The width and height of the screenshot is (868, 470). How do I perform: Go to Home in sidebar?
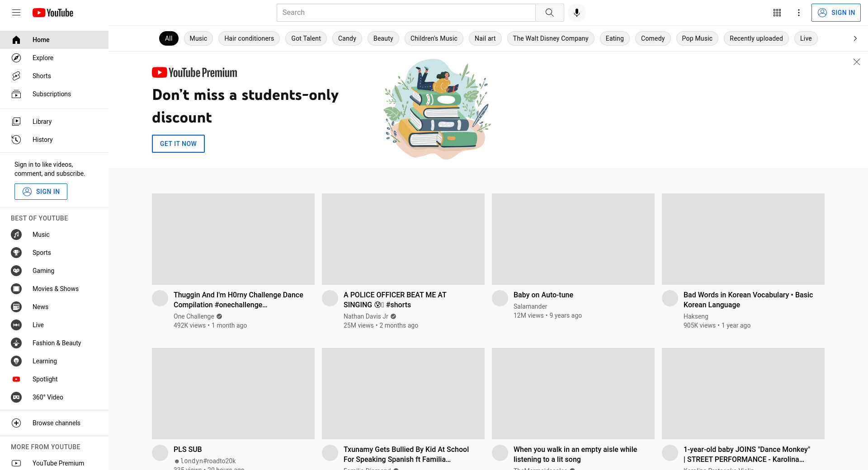(54, 40)
